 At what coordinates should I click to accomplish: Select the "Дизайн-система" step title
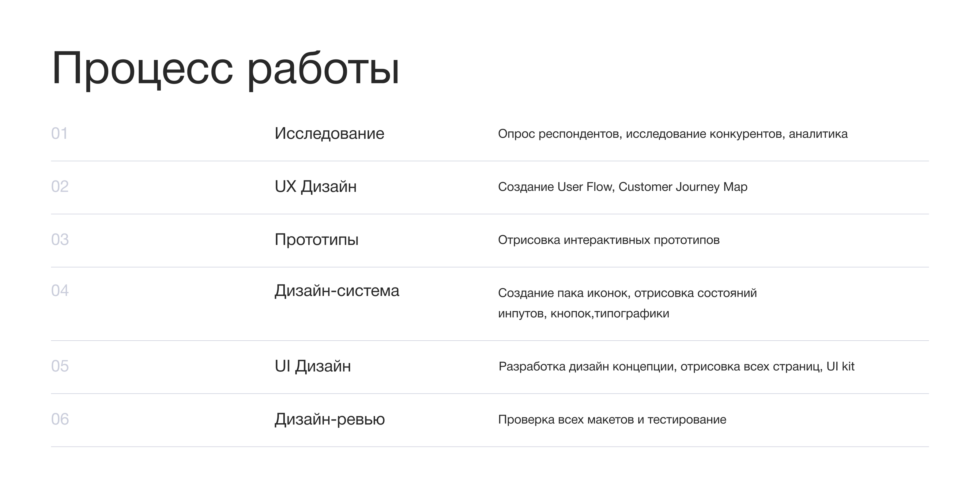coord(337,291)
